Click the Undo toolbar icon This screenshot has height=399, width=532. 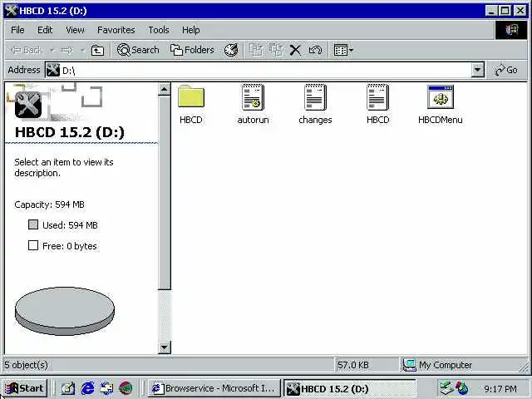315,50
